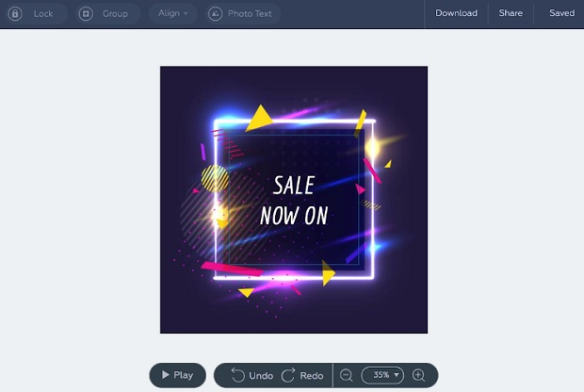Click the Lock padlock icon

(x=15, y=14)
